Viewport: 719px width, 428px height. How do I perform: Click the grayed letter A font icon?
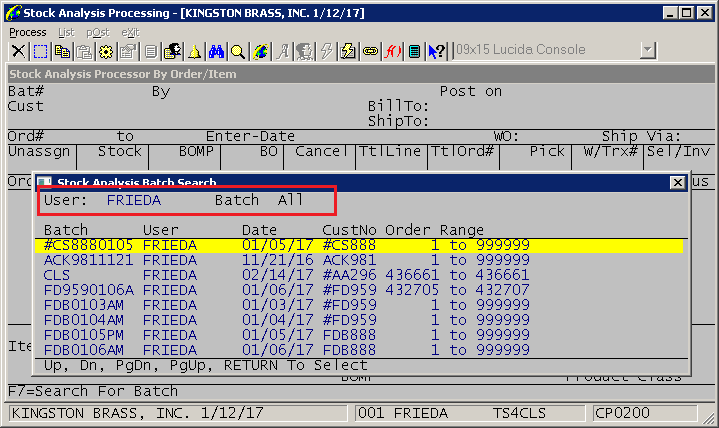click(x=282, y=51)
